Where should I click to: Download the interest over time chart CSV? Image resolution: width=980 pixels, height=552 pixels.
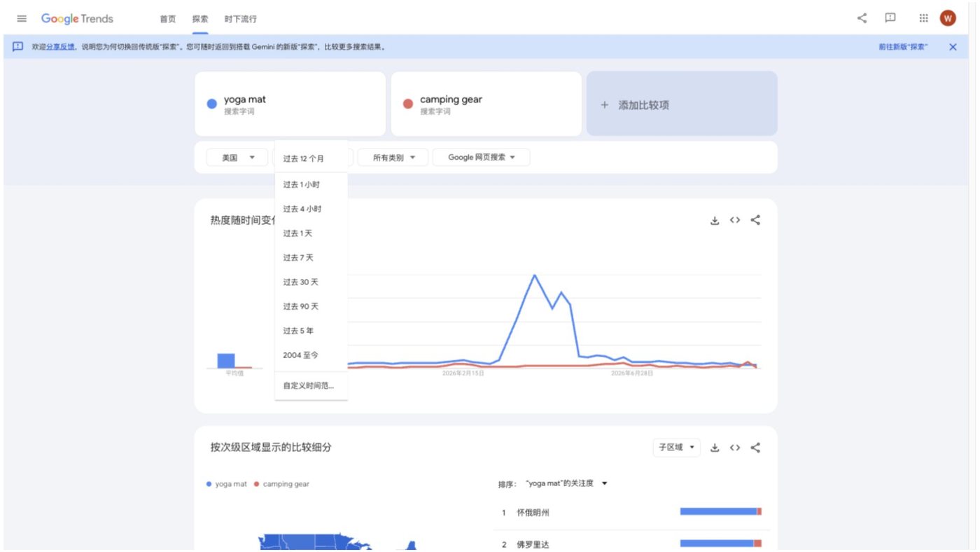click(x=715, y=220)
